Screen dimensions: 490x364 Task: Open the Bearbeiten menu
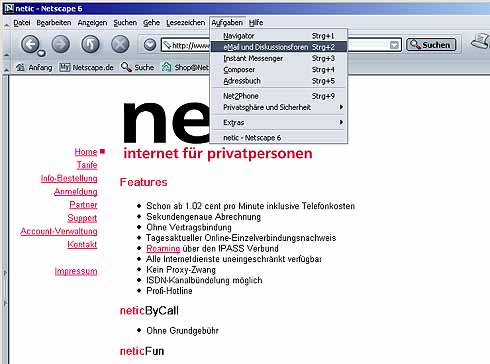point(54,23)
